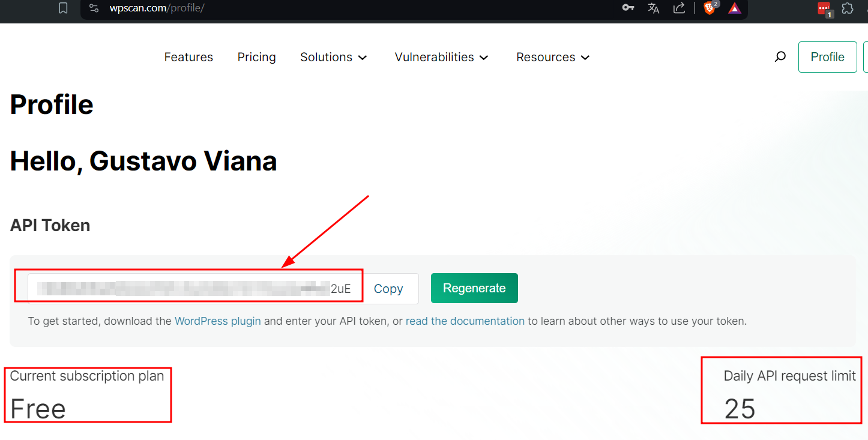
Task: Expand the Solutions dropdown menu
Action: (x=334, y=57)
